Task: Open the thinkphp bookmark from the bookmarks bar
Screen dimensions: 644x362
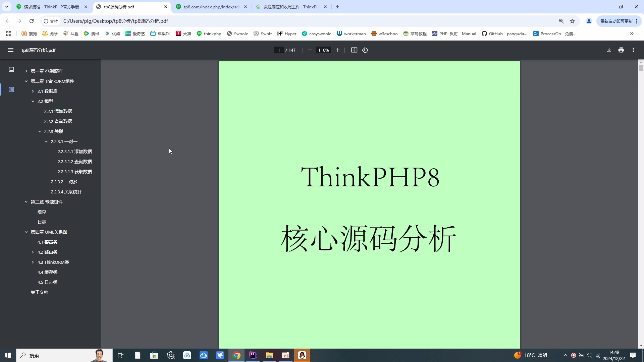Action: (x=209, y=34)
